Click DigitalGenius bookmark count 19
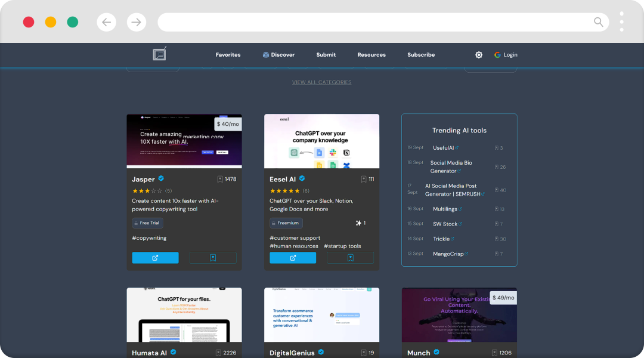 [x=367, y=353]
